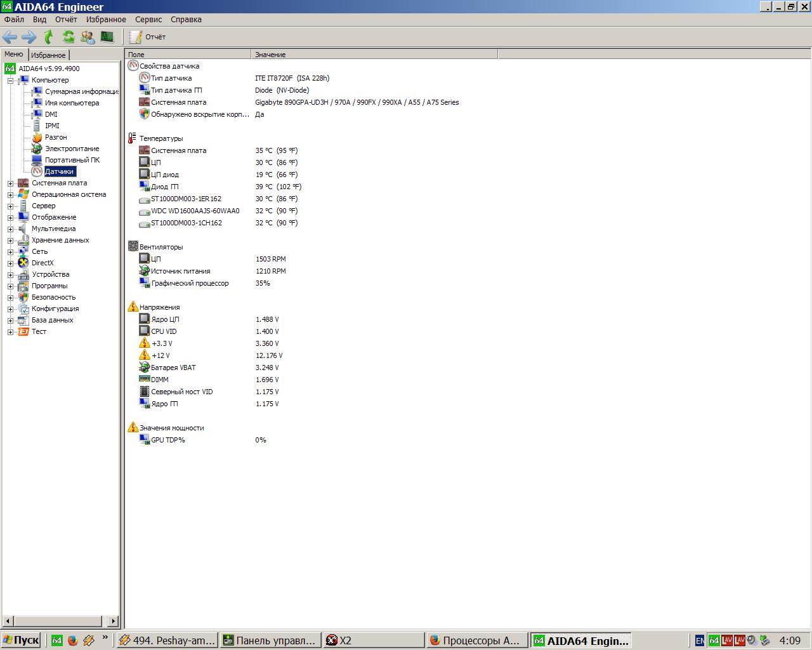Switch to the Избранное tab in the left panel
Viewport: 812px width, 650px height.
(x=48, y=55)
